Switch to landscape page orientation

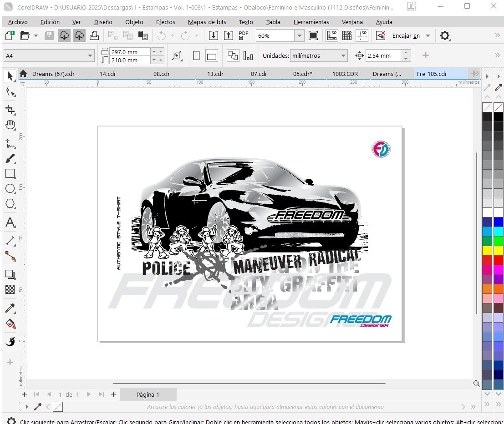point(211,56)
